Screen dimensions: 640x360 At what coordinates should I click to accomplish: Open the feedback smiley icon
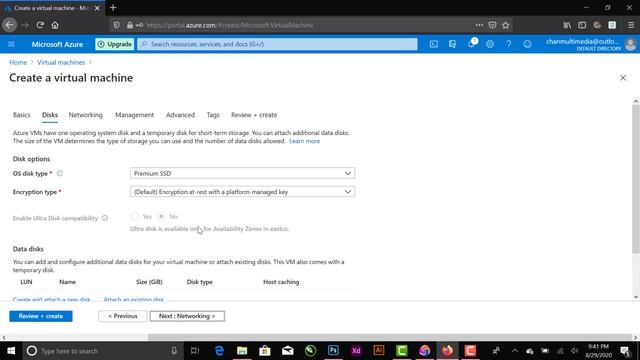click(527, 44)
